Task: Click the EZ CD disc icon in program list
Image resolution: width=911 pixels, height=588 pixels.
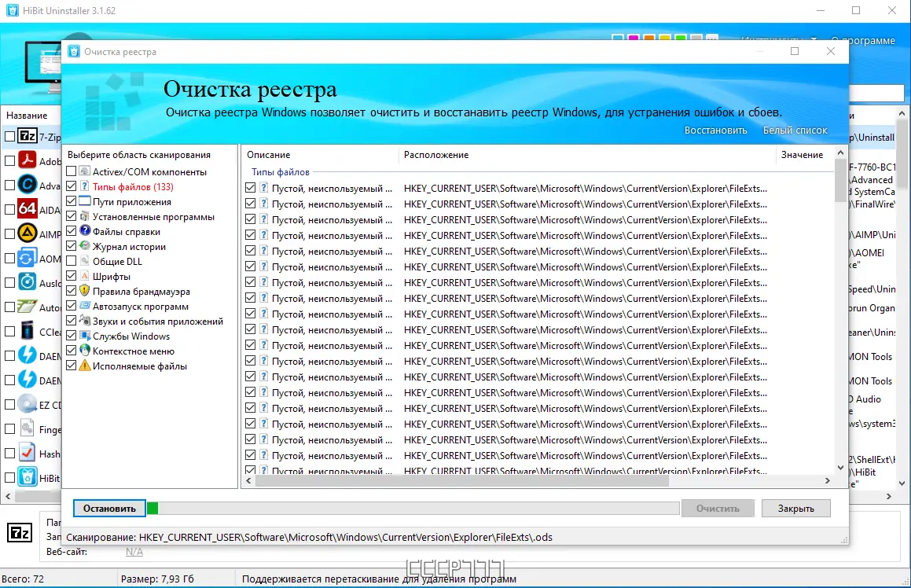Action: click(x=28, y=404)
